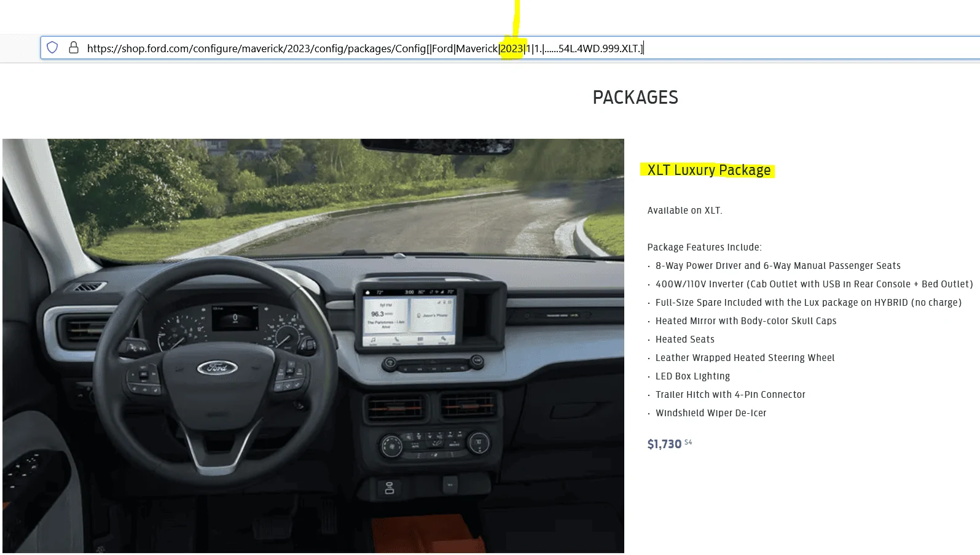Click the XLT Luxury Package title

(709, 170)
